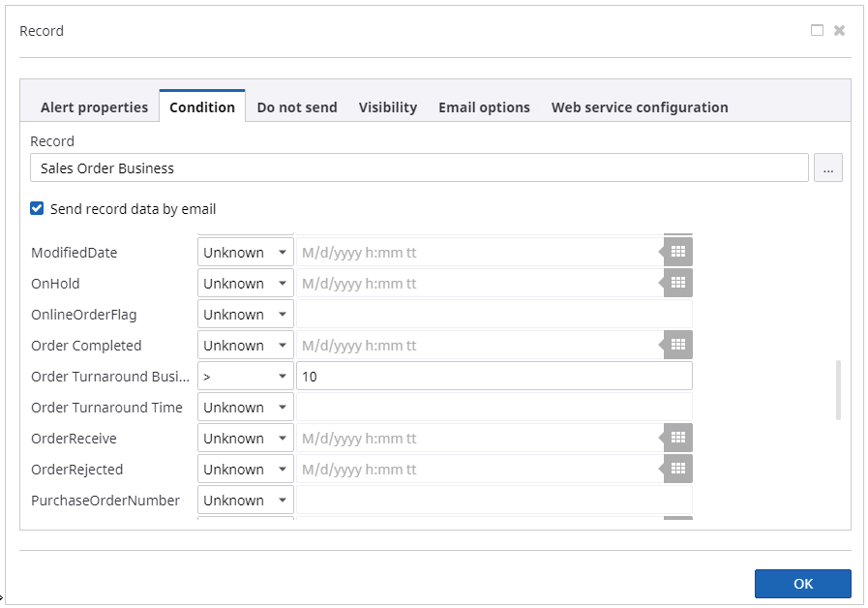Change the Order Turnaround Business operator dropdown
Viewport: 868px width, 608px height.
246,377
